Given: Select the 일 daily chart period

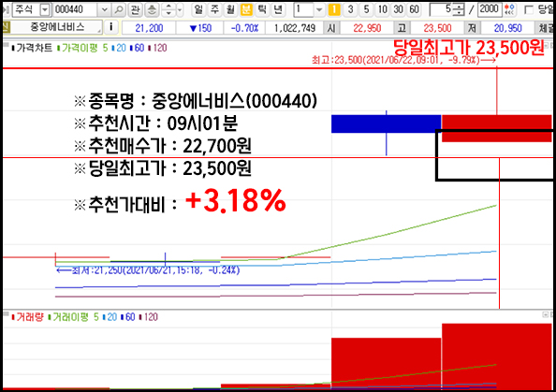Looking at the screenshot, I should pos(198,9).
